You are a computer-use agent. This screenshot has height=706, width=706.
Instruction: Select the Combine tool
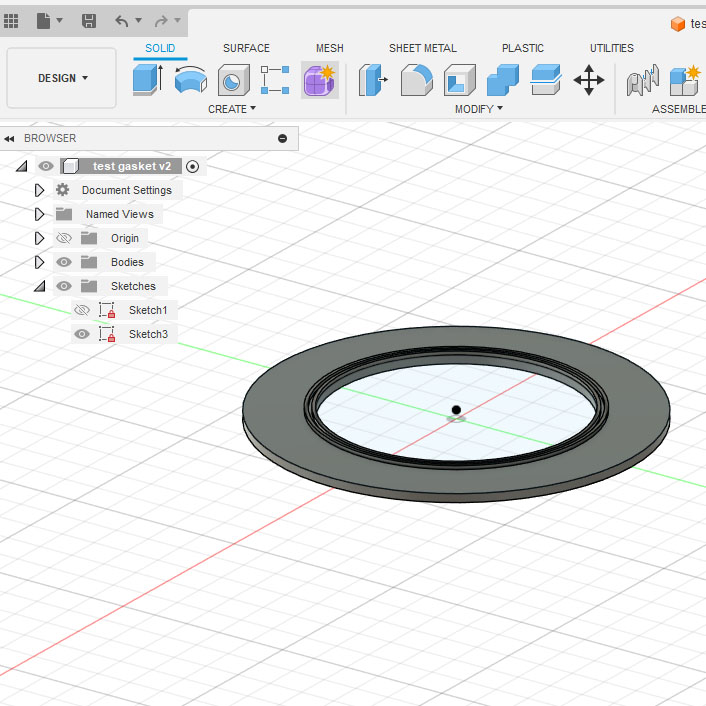(x=503, y=80)
